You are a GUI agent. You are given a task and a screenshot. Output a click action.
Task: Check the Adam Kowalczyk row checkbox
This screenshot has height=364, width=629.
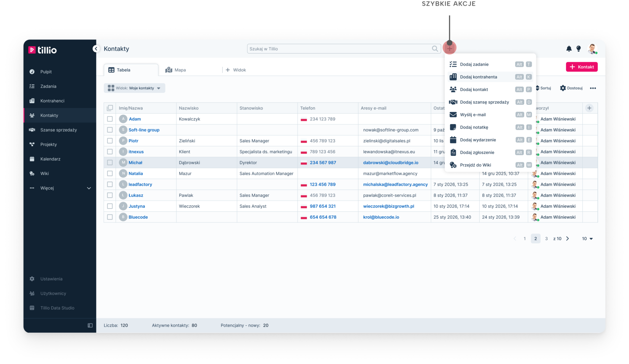pyautogui.click(x=110, y=119)
